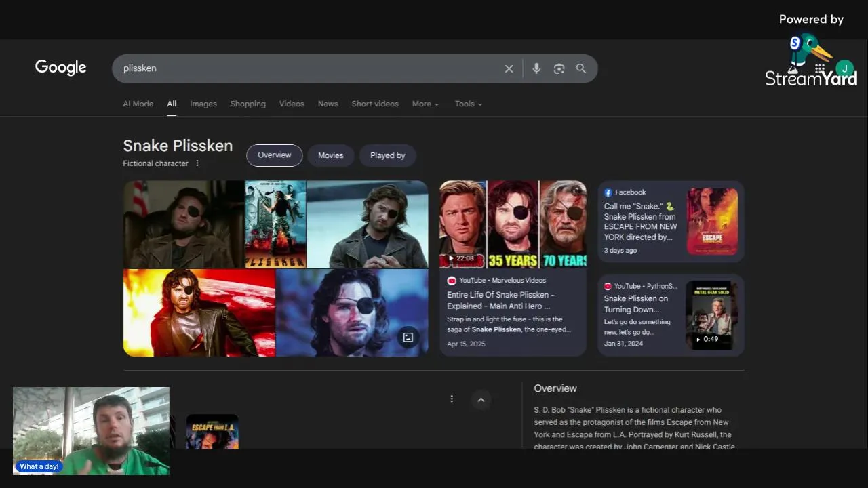Open Snake Plissken photo in armchair with flag
This screenshot has height=488, width=868.
click(x=183, y=224)
